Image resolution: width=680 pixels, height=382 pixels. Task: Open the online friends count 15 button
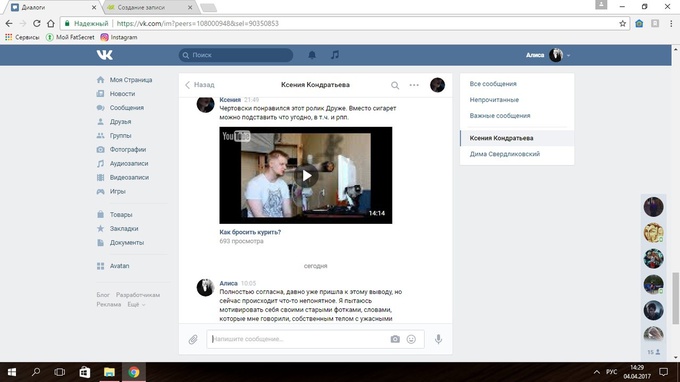654,352
